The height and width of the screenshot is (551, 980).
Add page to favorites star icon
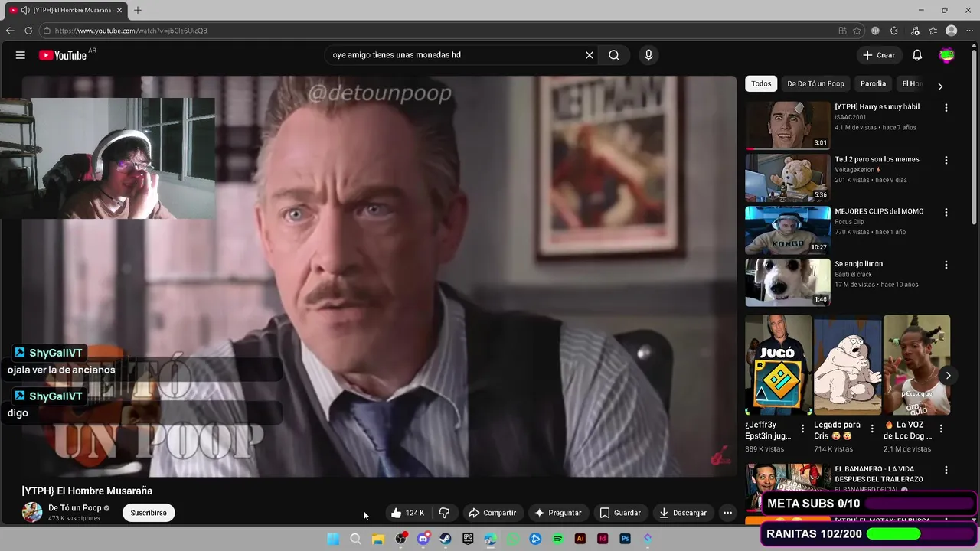click(857, 31)
